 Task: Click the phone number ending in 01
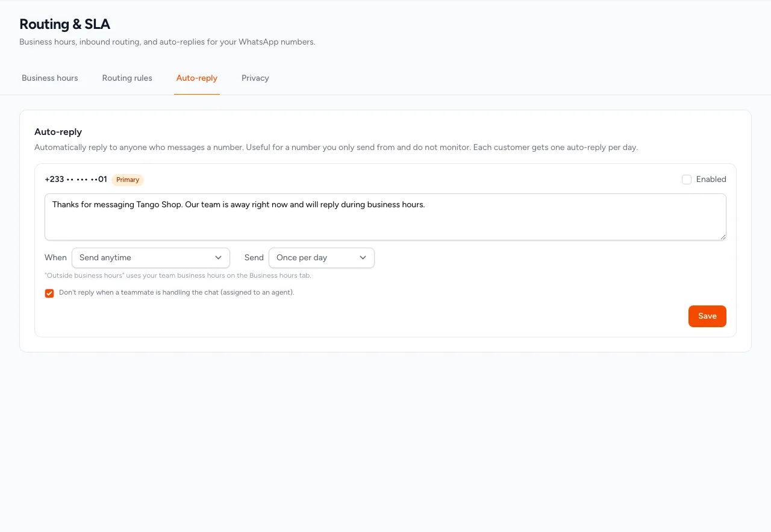76,180
